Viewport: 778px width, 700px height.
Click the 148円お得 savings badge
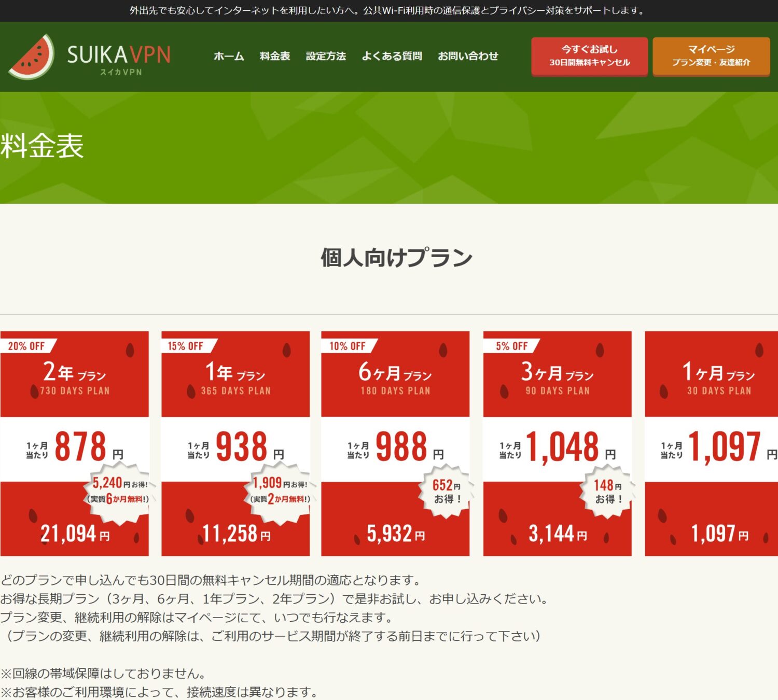tap(608, 491)
